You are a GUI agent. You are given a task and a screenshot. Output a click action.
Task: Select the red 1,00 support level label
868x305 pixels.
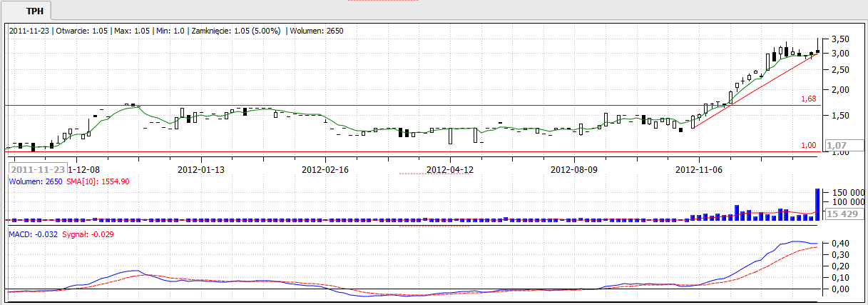pyautogui.click(x=808, y=145)
